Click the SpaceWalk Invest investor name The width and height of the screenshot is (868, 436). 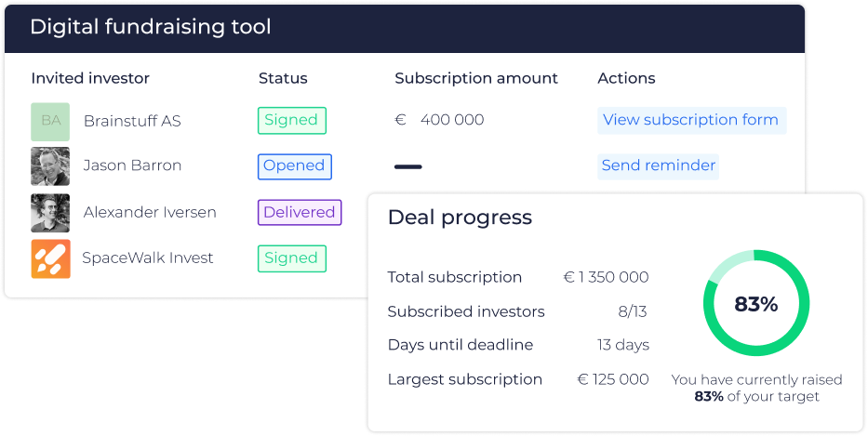[x=148, y=258]
